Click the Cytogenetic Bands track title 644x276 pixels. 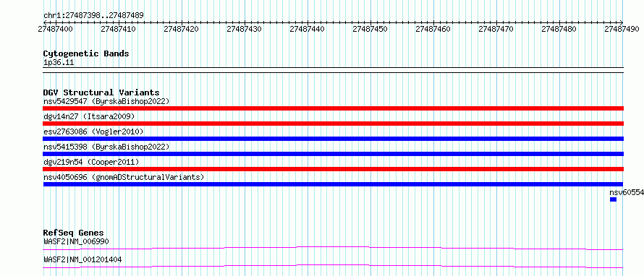pos(86,53)
